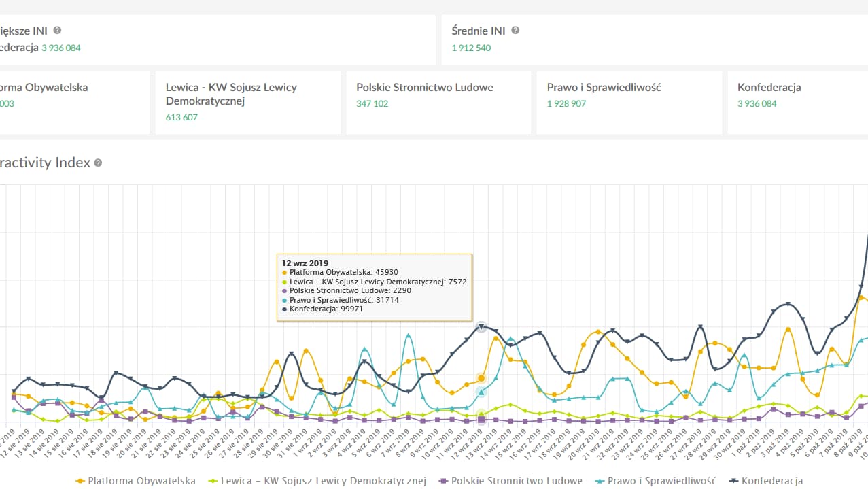Click 3 936 084 in the largest INI panel
The height and width of the screenshot is (489, 868).
(61, 48)
